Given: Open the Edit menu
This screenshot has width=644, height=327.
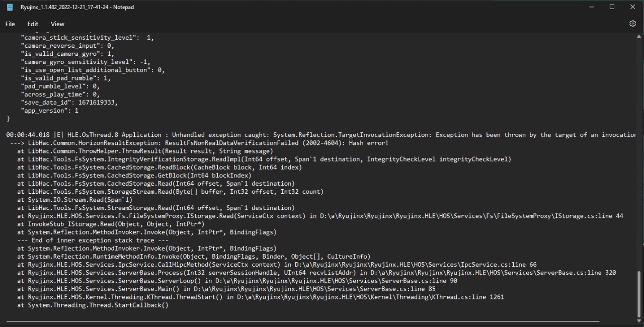Looking at the screenshot, I should 32,24.
